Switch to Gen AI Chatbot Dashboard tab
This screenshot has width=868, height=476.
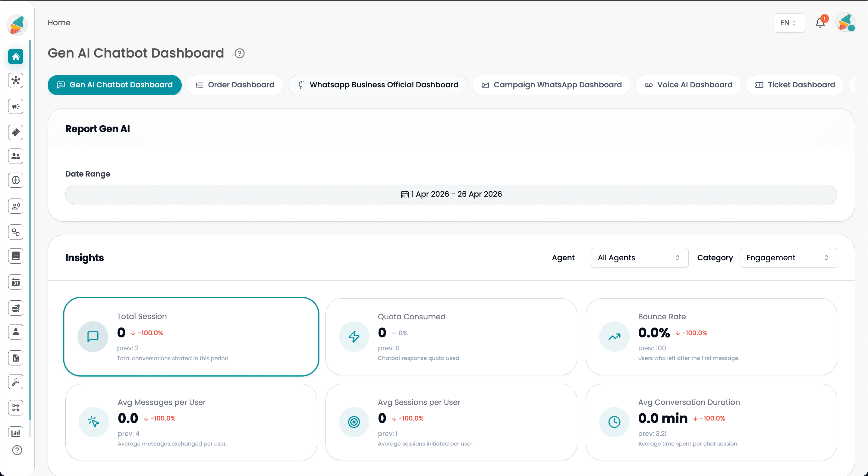point(115,85)
